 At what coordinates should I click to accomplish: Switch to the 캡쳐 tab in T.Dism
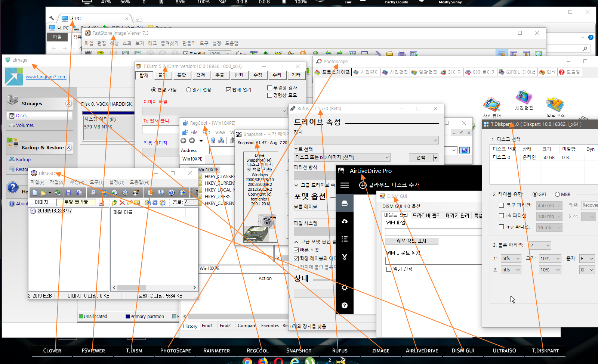coord(201,75)
